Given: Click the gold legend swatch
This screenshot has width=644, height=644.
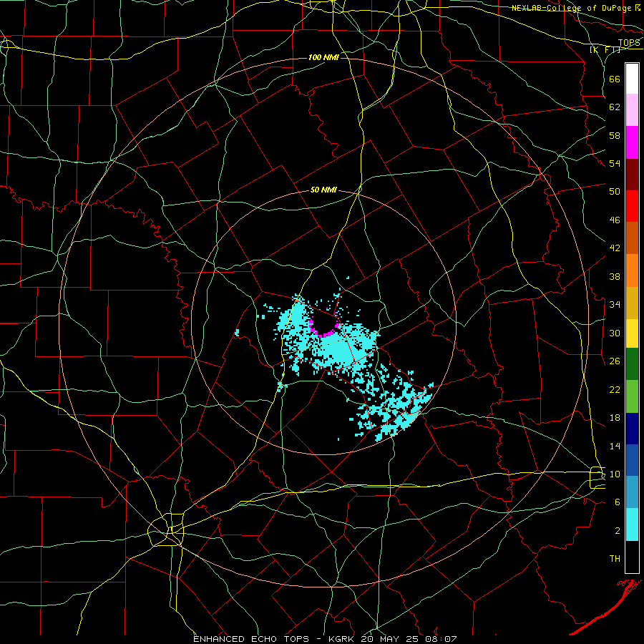Looking at the screenshot, I should click(x=632, y=302).
